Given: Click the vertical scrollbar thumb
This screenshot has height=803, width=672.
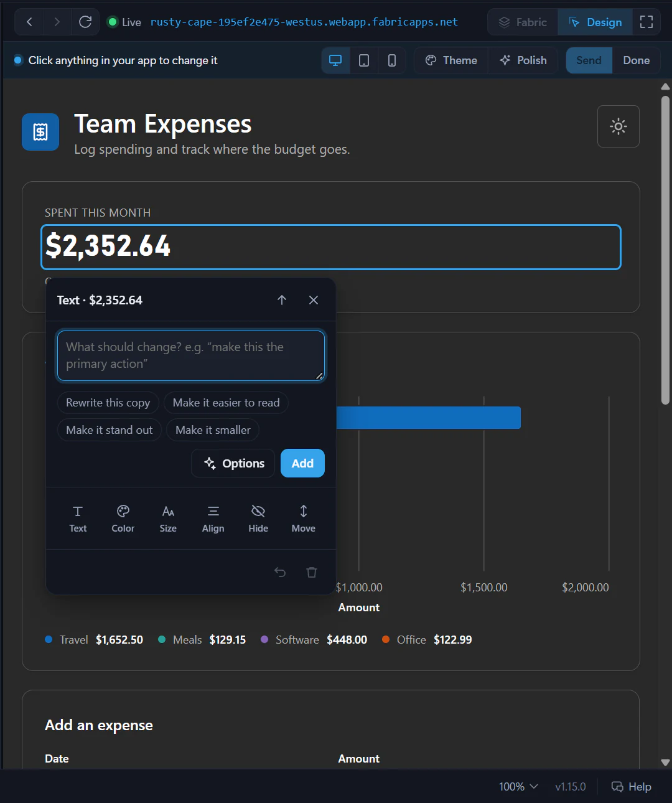Looking at the screenshot, I should pos(665,249).
